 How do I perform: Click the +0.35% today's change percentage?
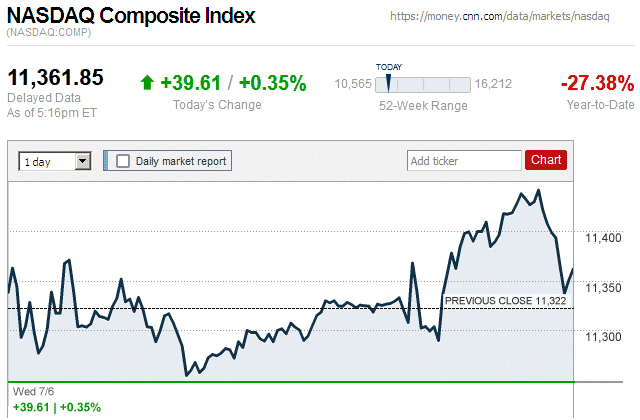(x=272, y=83)
